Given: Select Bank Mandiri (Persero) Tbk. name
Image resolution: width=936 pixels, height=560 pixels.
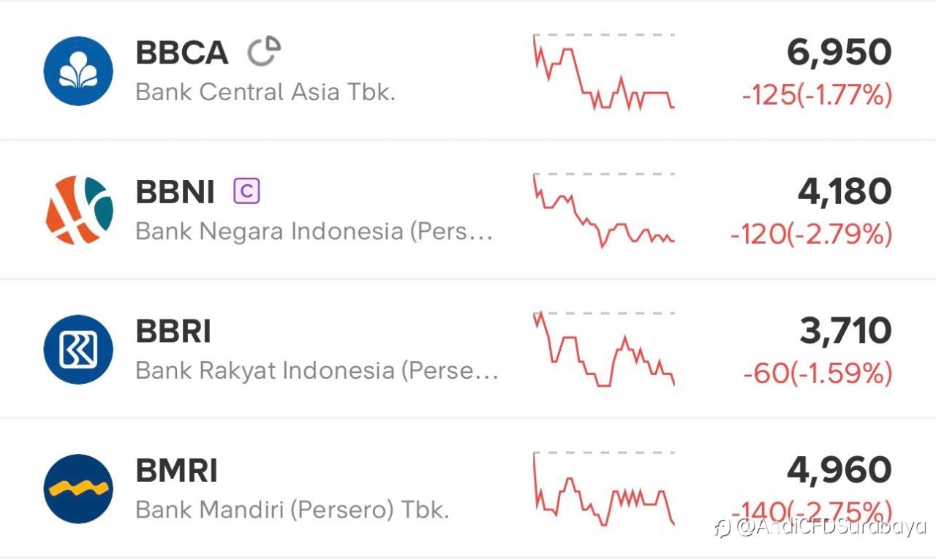Looking at the screenshot, I should (x=292, y=510).
